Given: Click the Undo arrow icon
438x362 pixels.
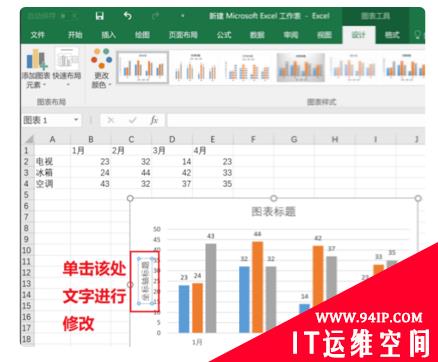Looking at the screenshot, I should (128, 16).
